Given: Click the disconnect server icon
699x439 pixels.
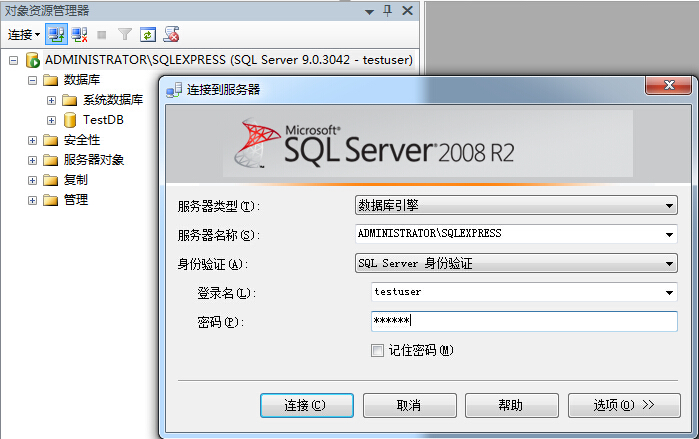Looking at the screenshot, I should pos(79,34).
